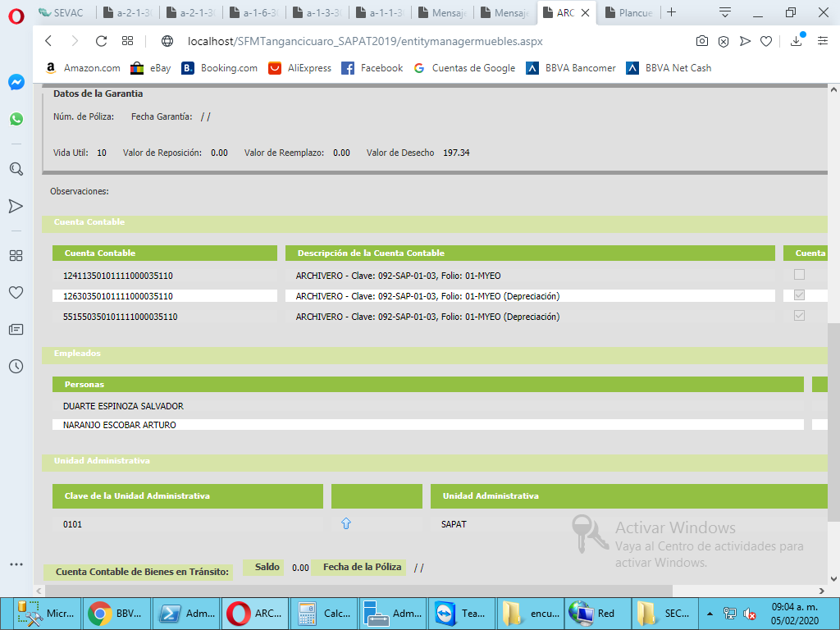Open bookmarks heart in the sidebar
The image size is (840, 630).
tap(16, 293)
